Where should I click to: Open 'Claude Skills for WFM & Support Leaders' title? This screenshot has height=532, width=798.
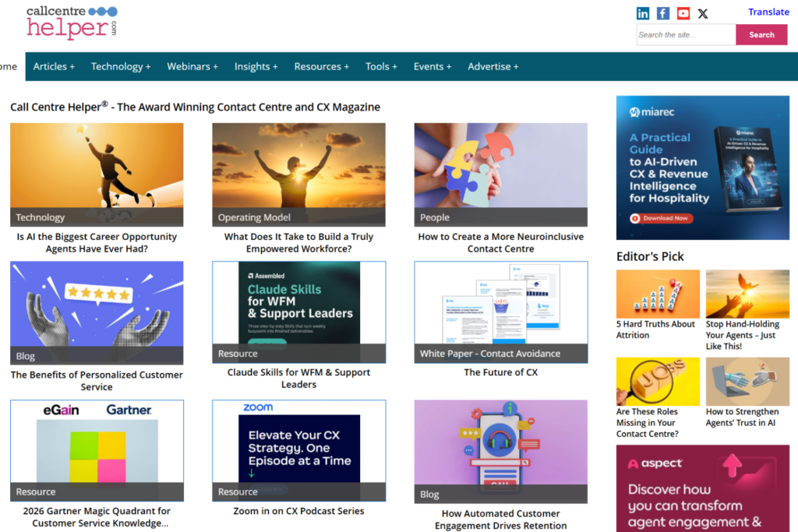298,379
